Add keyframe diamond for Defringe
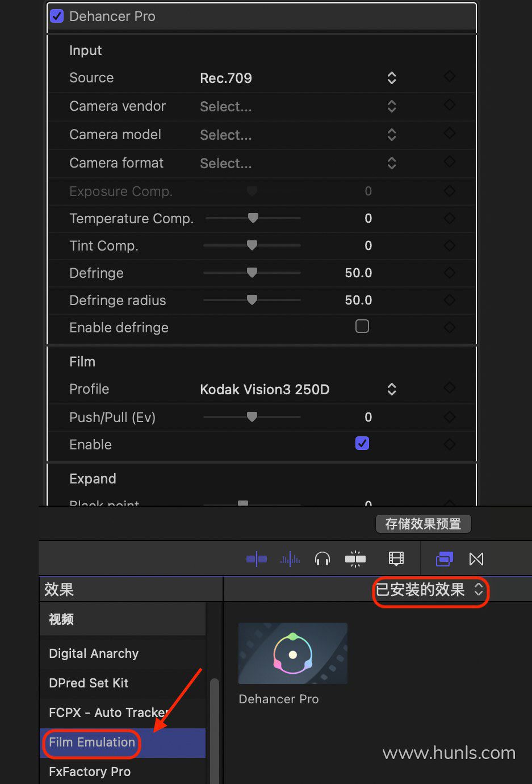Viewport: 532px width, 784px height. (x=450, y=273)
